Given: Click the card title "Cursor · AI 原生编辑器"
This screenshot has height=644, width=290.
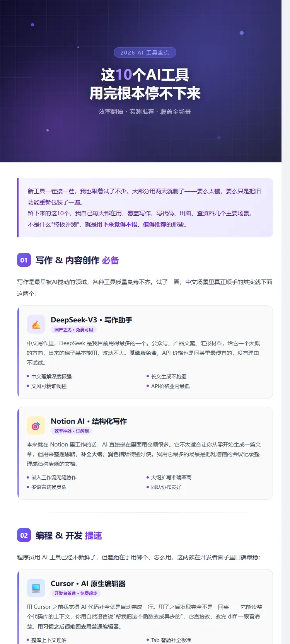Looking at the screenshot, I should (x=88, y=584).
